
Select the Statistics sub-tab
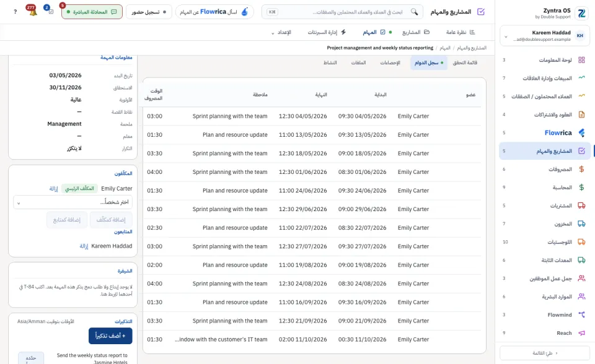pos(390,63)
